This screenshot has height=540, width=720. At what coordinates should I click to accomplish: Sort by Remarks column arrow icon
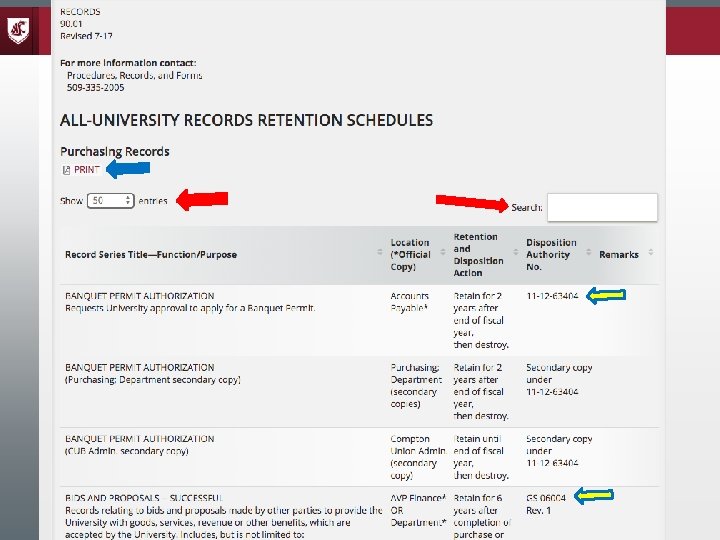(651, 252)
